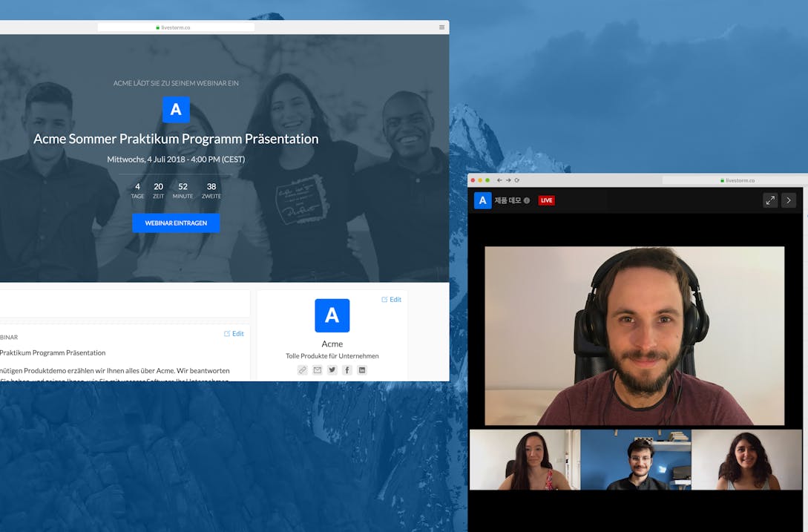This screenshot has height=532, width=808.
Task: Open the side panel with the chevron arrow
Action: (789, 200)
